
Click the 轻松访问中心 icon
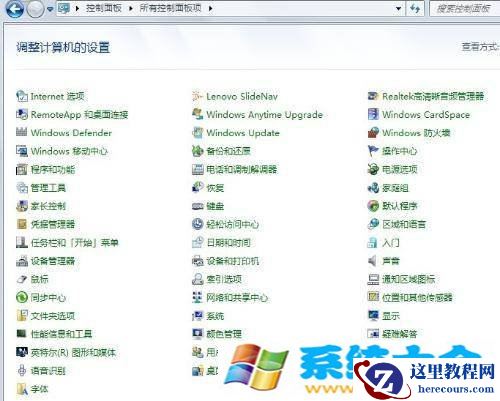[x=197, y=224]
